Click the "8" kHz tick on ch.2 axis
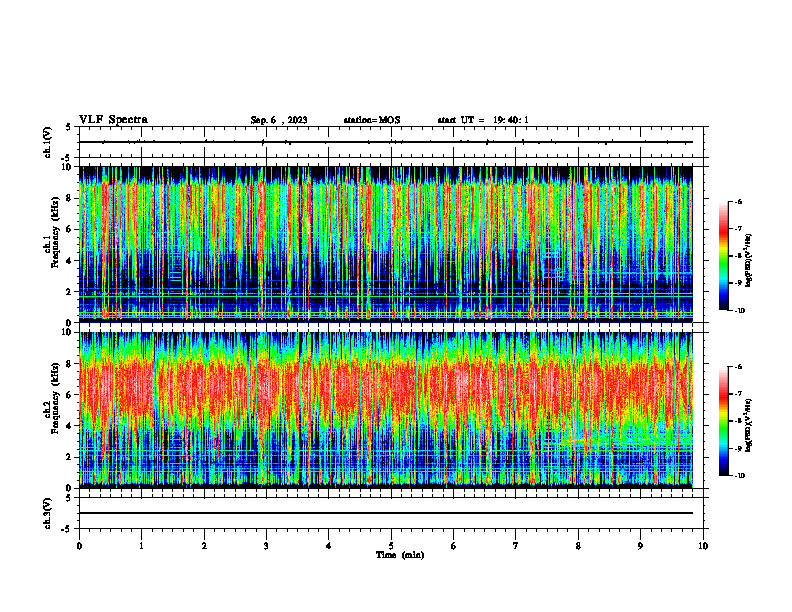Screen dimensions: 792x612 pyautogui.click(x=70, y=363)
